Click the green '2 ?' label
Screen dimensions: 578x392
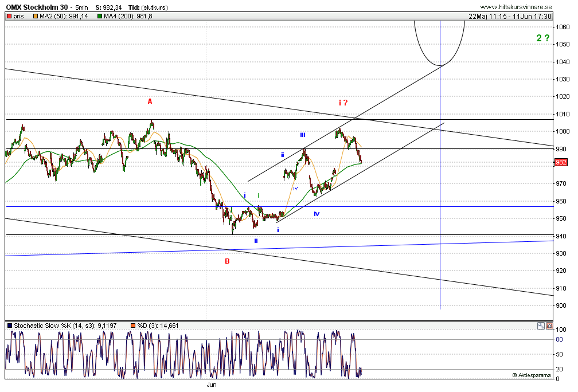pos(543,38)
